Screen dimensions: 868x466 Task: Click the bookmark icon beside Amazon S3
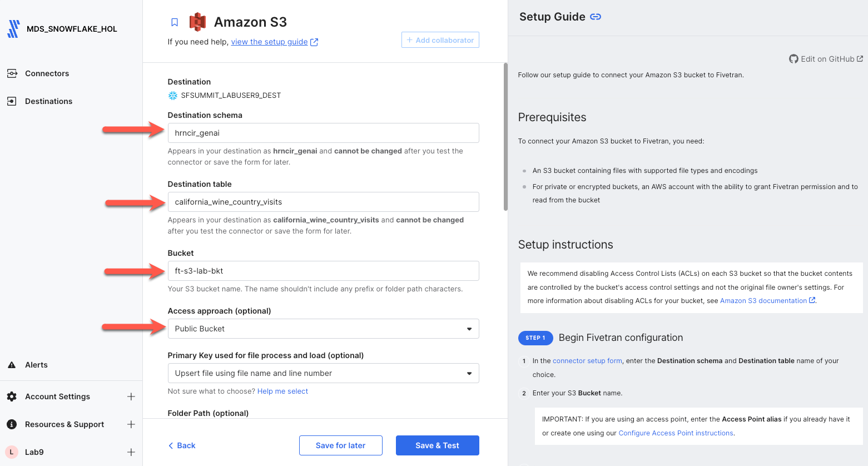[x=175, y=22]
